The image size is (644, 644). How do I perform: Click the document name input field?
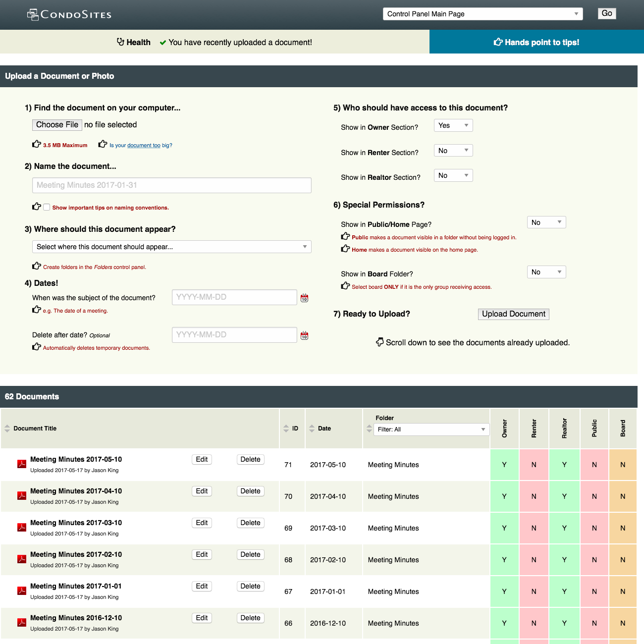pos(171,185)
